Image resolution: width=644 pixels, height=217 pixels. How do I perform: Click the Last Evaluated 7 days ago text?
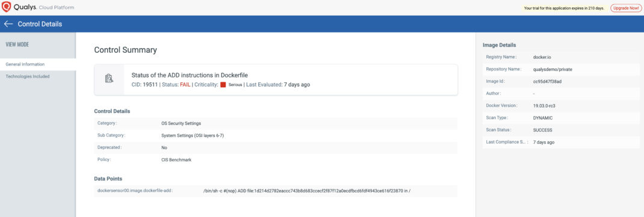point(278,85)
